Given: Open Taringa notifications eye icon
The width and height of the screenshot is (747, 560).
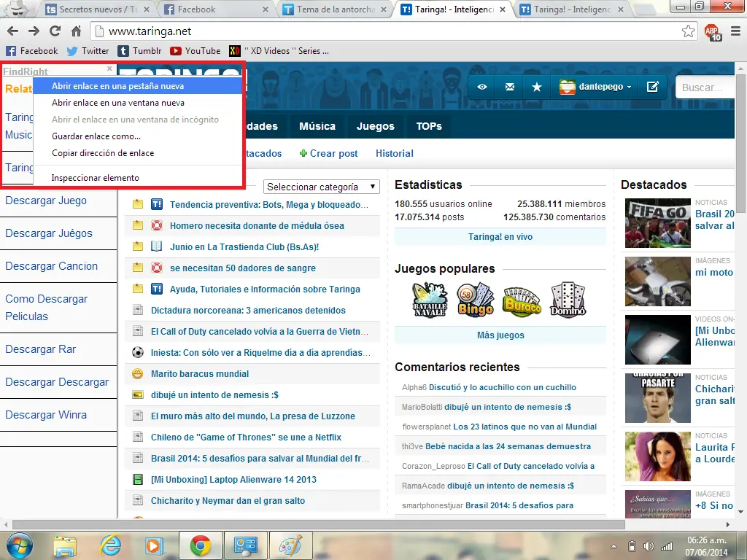Looking at the screenshot, I should [482, 87].
